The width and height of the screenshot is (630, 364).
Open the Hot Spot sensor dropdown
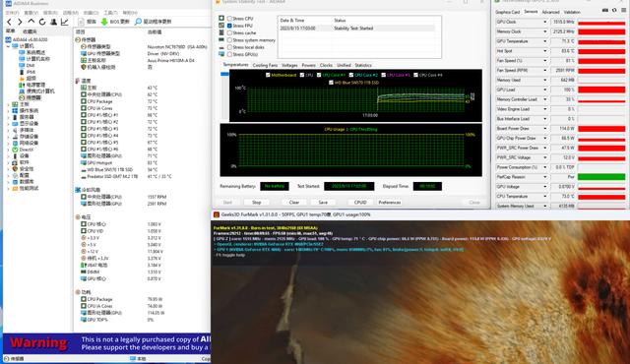(545, 51)
